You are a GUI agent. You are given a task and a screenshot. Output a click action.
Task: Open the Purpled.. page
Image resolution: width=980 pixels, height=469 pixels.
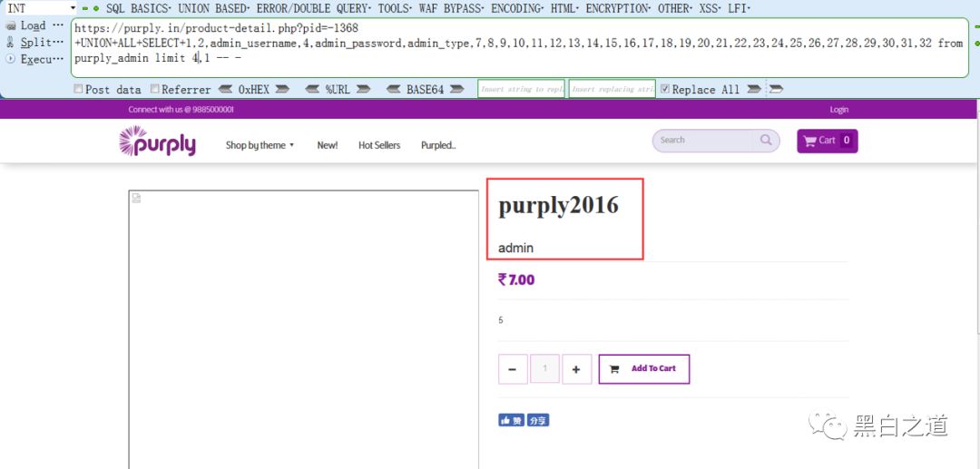[438, 145]
